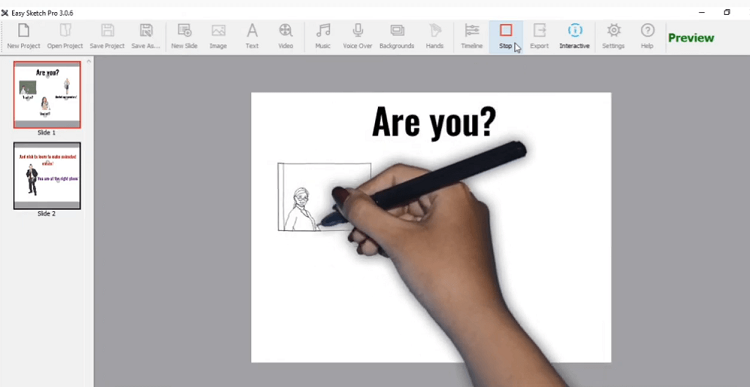Click the Slide 1 caption label
Viewport: 750px width, 387px height.
[x=46, y=133]
